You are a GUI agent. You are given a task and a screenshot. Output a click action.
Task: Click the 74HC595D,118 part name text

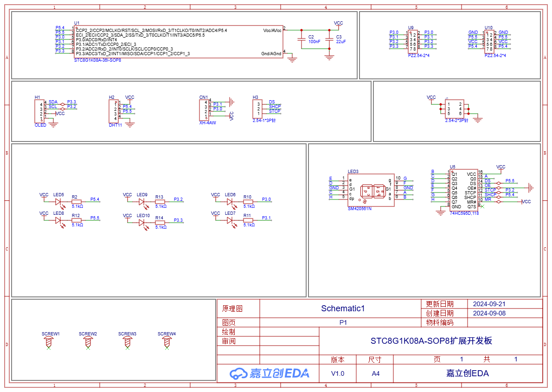tap(464, 213)
